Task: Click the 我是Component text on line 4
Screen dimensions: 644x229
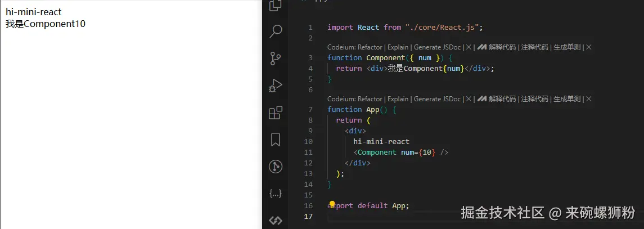Action: tap(415, 69)
